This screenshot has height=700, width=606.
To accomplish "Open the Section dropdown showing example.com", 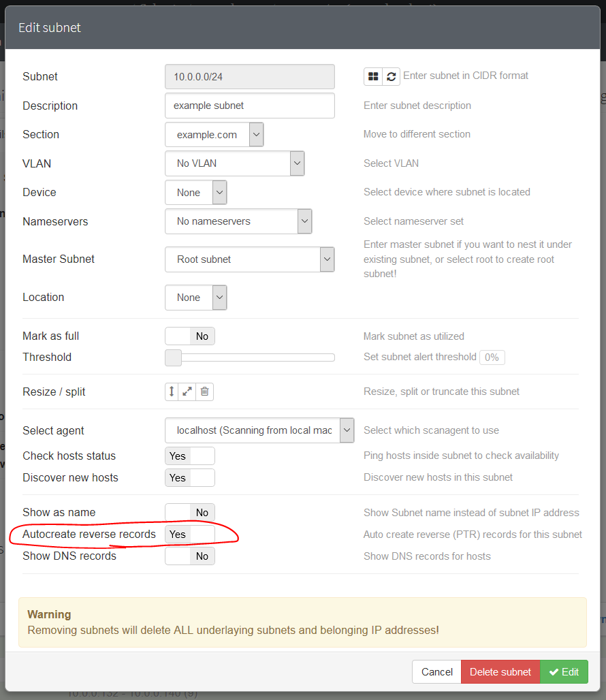I will pyautogui.click(x=214, y=135).
